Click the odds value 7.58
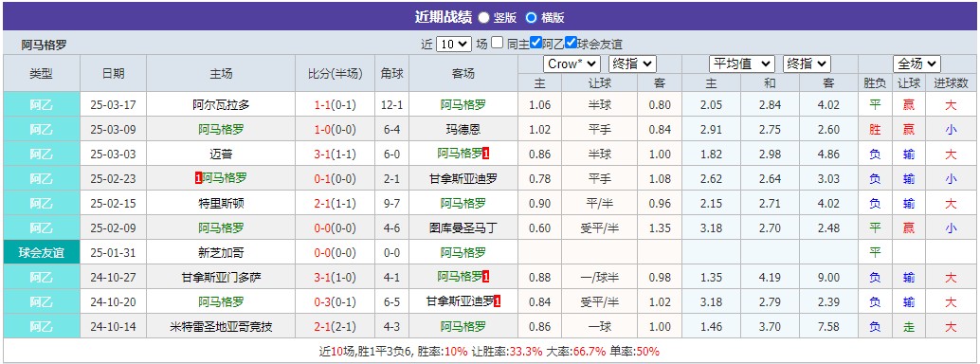 click(828, 326)
